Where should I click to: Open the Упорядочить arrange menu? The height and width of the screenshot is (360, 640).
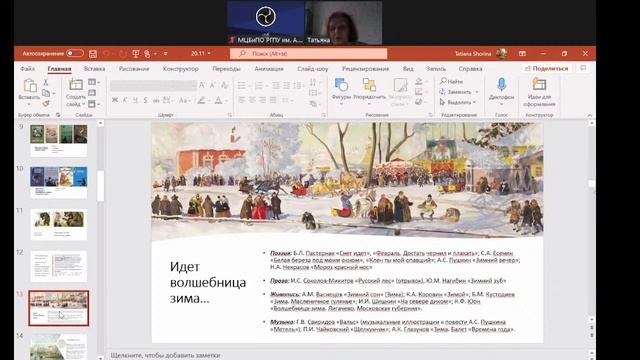(369, 92)
